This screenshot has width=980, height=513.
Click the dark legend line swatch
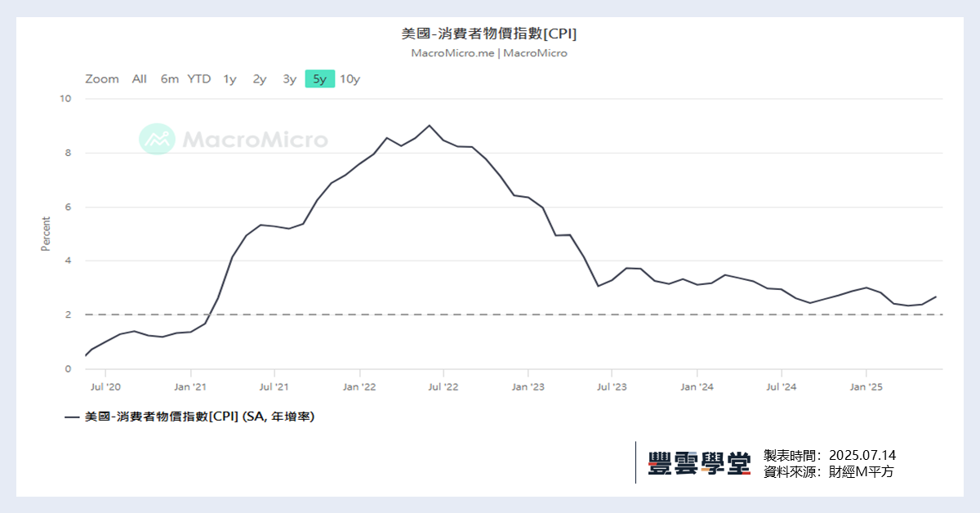[72, 417]
